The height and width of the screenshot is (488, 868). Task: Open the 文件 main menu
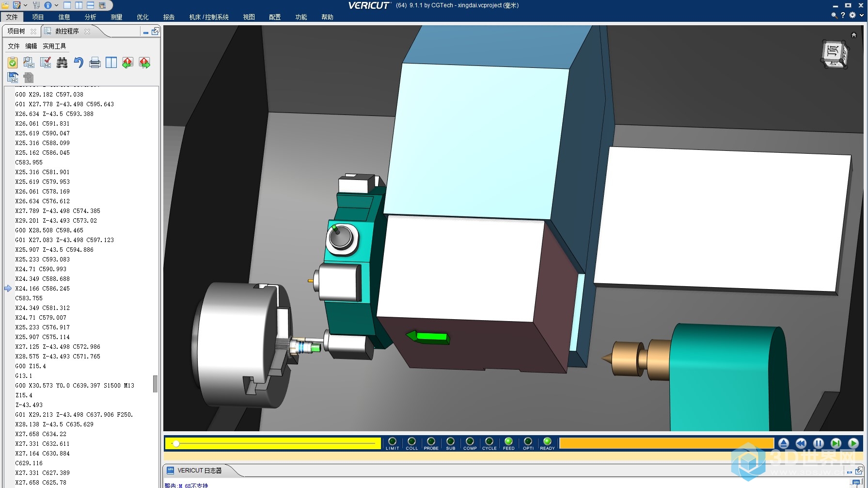12,17
